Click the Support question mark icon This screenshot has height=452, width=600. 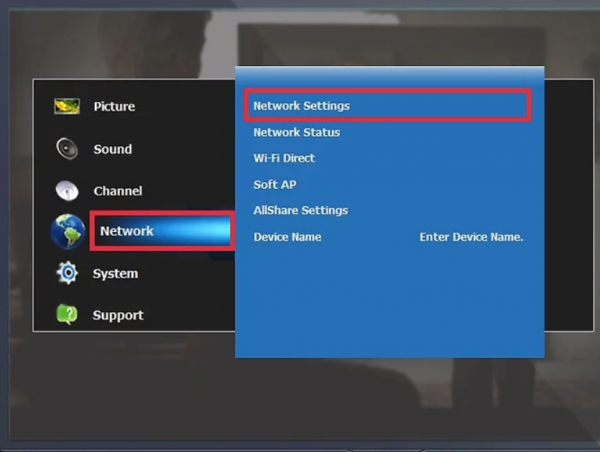click(67, 314)
